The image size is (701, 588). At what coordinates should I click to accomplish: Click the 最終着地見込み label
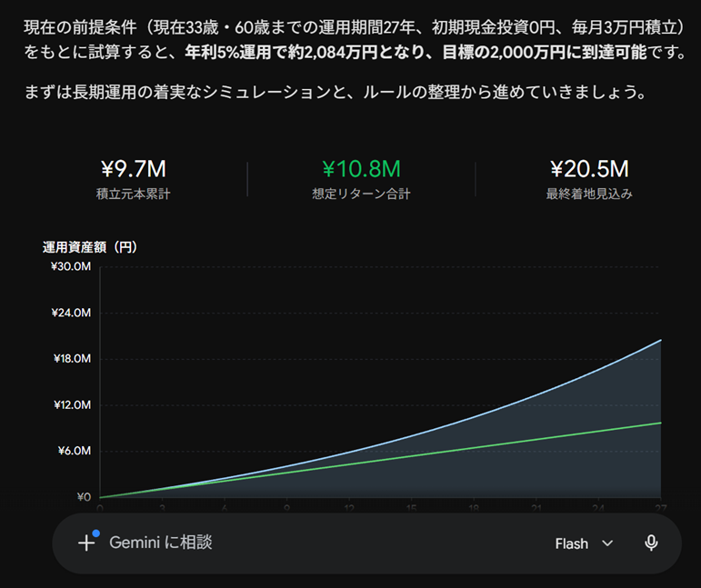coord(589,194)
